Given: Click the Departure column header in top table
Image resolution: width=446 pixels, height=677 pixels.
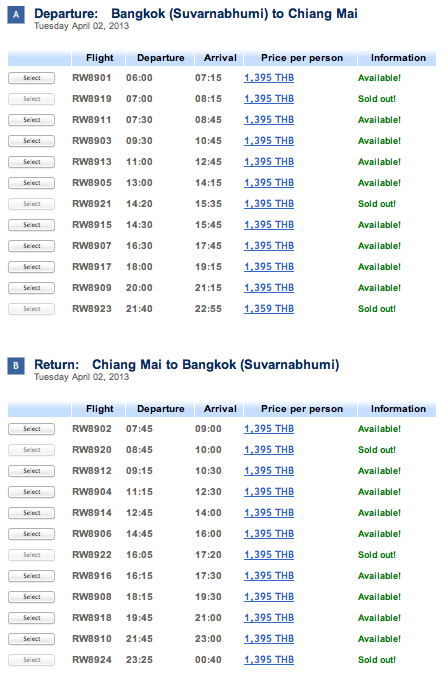Looking at the screenshot, I should tap(160, 58).
